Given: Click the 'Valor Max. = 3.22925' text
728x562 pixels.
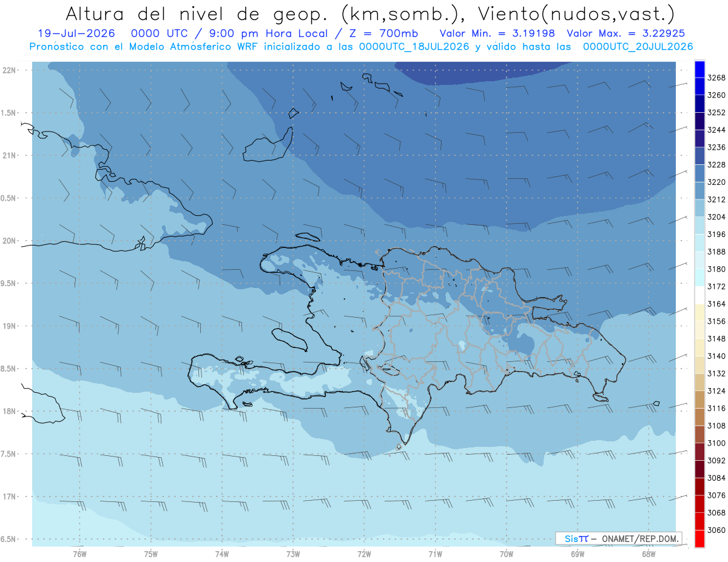Looking at the screenshot, I should point(625,33).
